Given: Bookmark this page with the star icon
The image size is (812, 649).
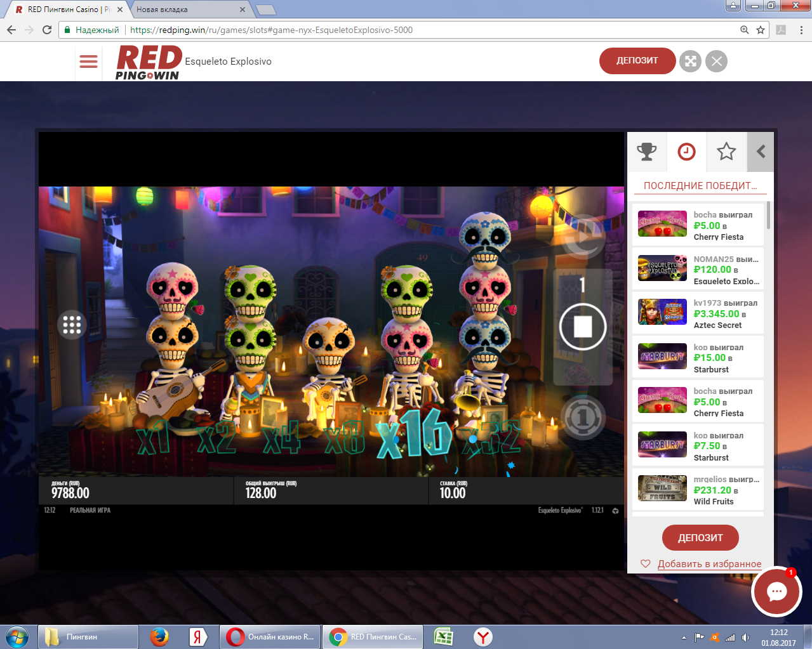Looking at the screenshot, I should click(x=761, y=30).
